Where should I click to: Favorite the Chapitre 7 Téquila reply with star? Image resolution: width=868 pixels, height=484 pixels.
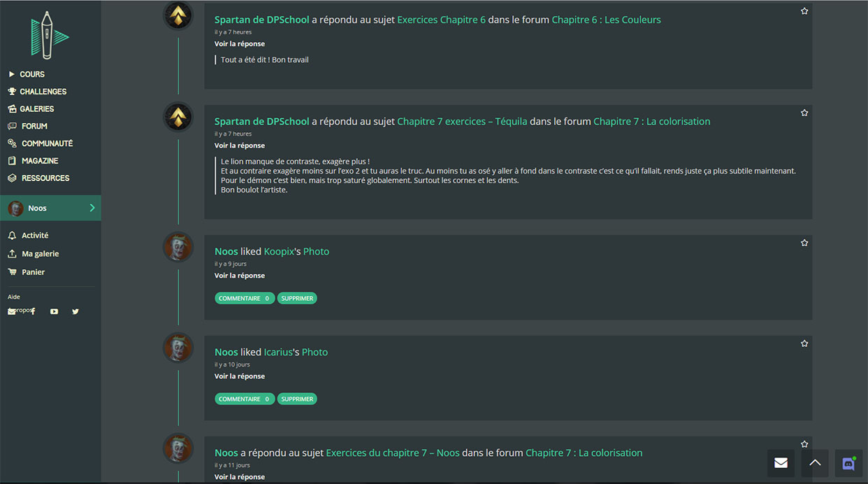(x=804, y=113)
